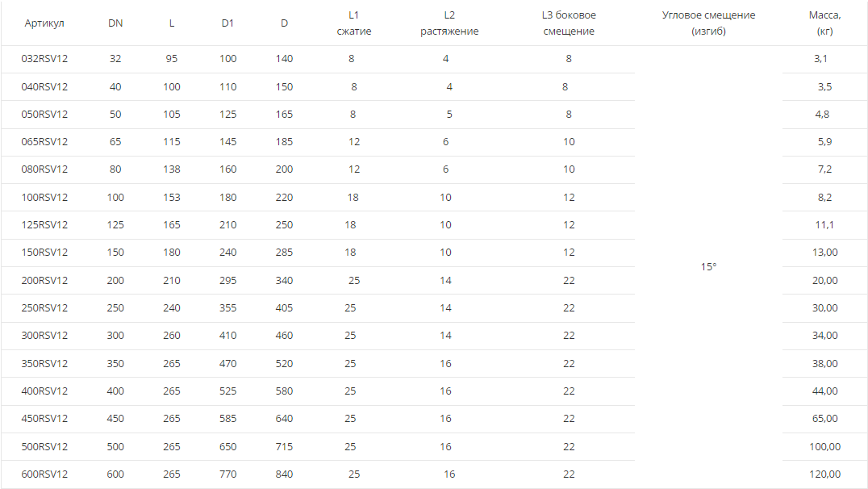Screen dimensions: 868x489
Task: Select the 050RSV12 row article
Action: click(x=44, y=115)
